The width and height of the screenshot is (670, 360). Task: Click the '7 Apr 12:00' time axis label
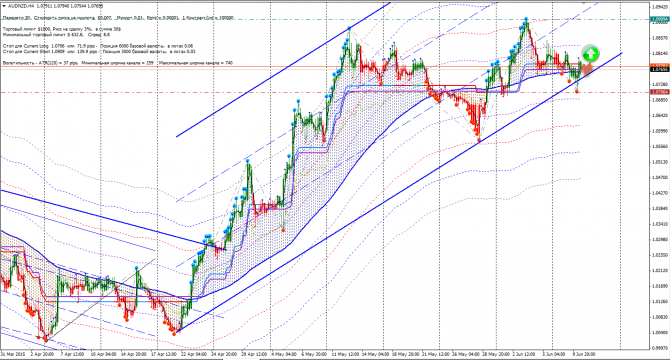point(72,354)
